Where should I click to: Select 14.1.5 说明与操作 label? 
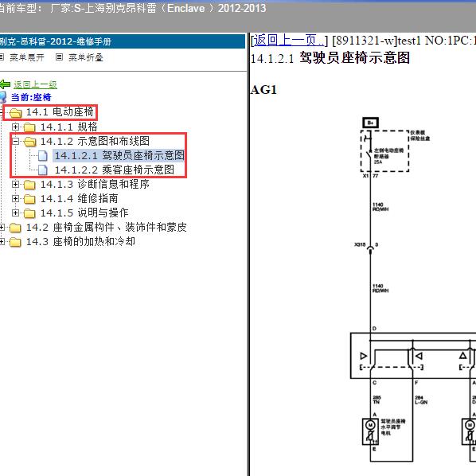[x=84, y=213]
